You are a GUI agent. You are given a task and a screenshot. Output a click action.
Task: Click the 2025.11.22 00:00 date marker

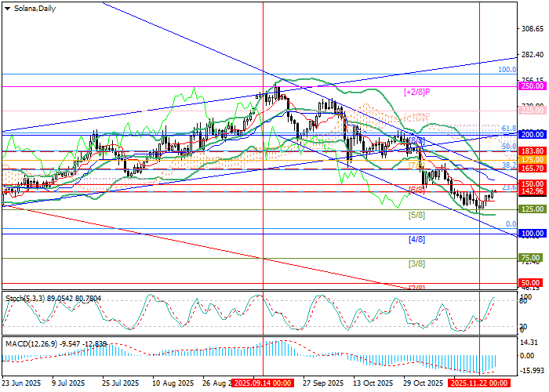(x=480, y=384)
